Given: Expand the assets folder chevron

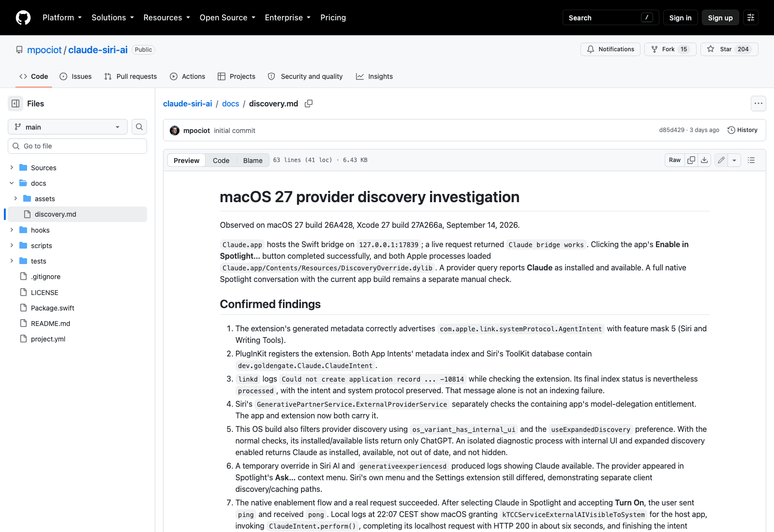Looking at the screenshot, I should [15, 198].
